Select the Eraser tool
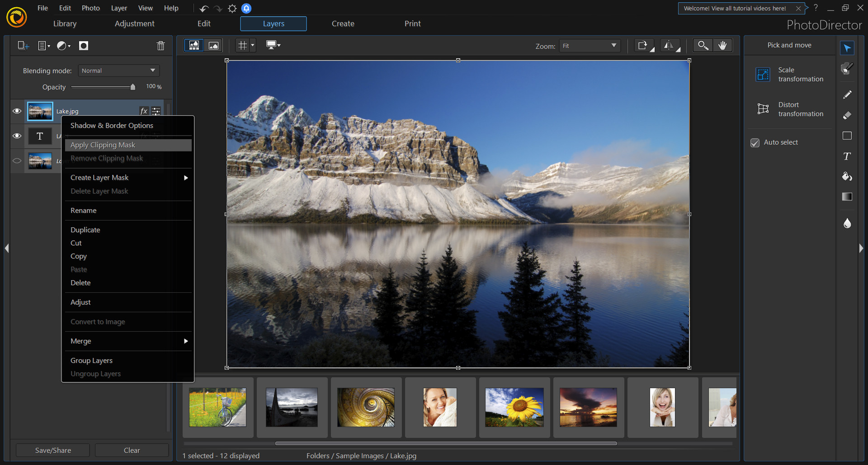 pos(847,115)
